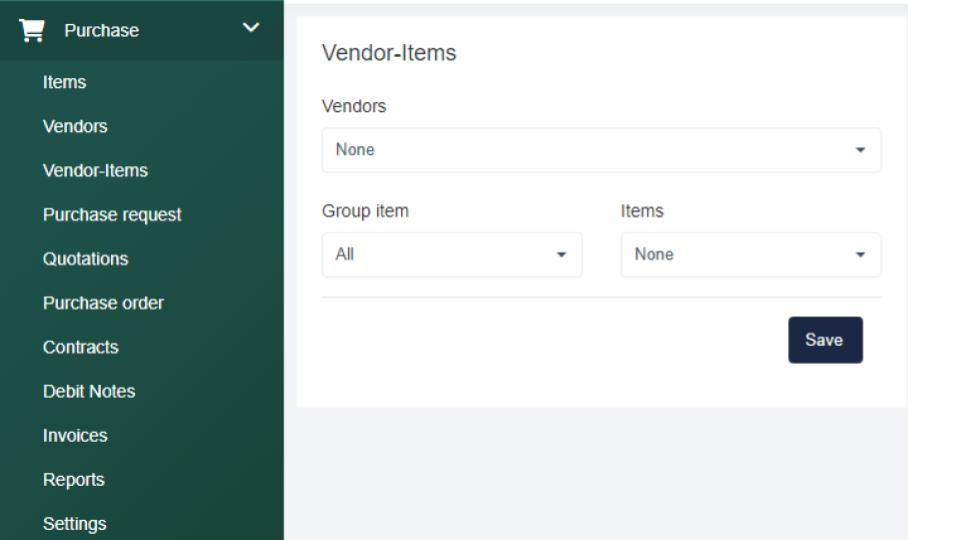
Task: Select Vendor-Items in the sidebar
Action: (95, 170)
